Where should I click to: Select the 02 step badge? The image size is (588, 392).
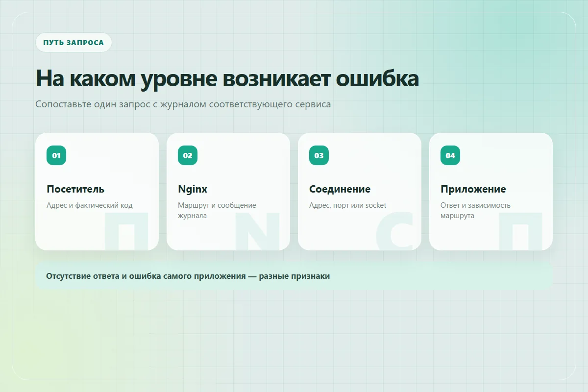pyautogui.click(x=188, y=155)
